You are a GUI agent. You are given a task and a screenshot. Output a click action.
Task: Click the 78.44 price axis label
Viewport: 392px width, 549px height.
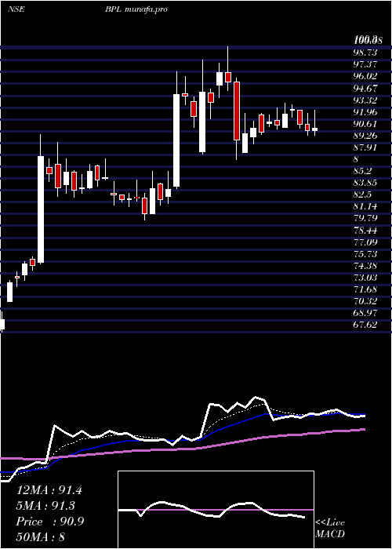tap(365, 231)
